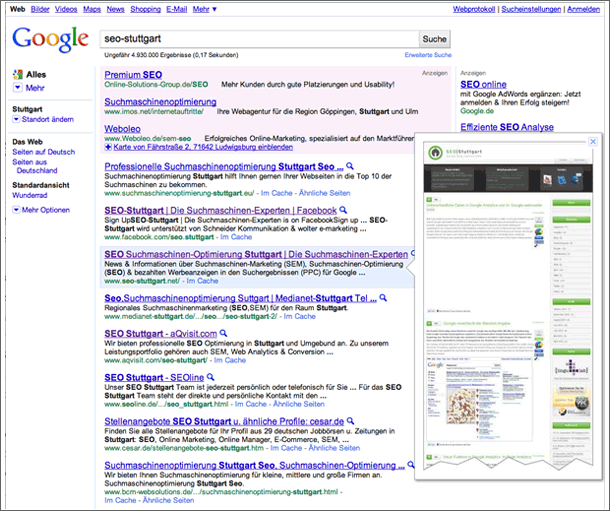
Task: Click into the search box containing seo-stuttgart
Action: pyautogui.click(x=259, y=39)
